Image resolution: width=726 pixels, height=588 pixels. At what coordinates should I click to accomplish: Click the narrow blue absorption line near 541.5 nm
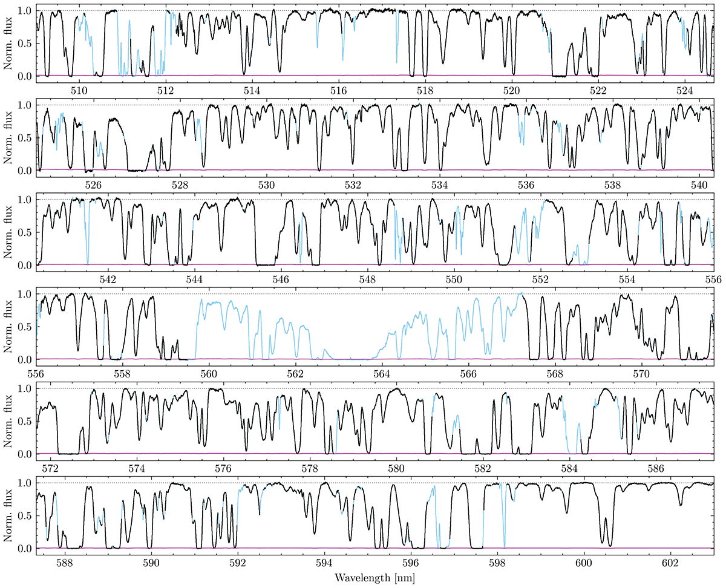tap(88, 254)
